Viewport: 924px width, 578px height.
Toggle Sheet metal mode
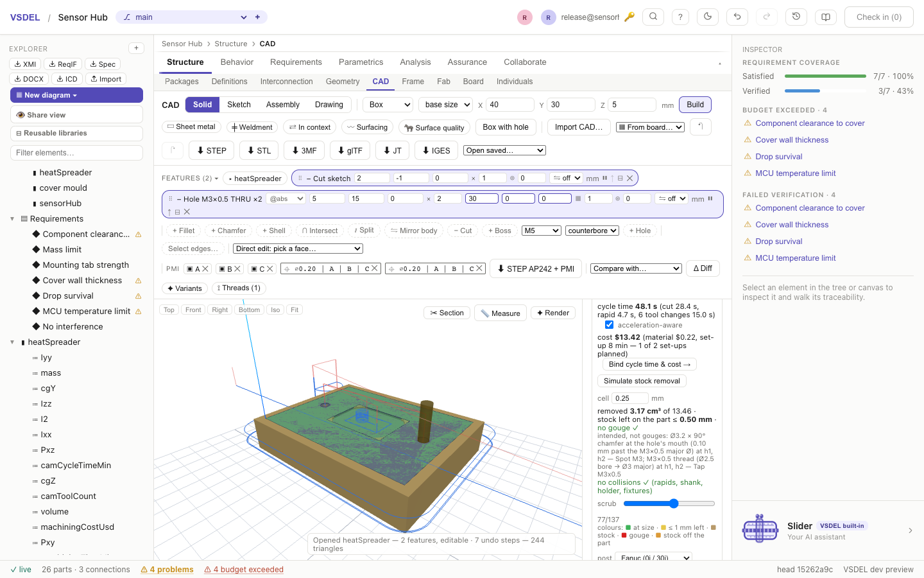(x=191, y=127)
